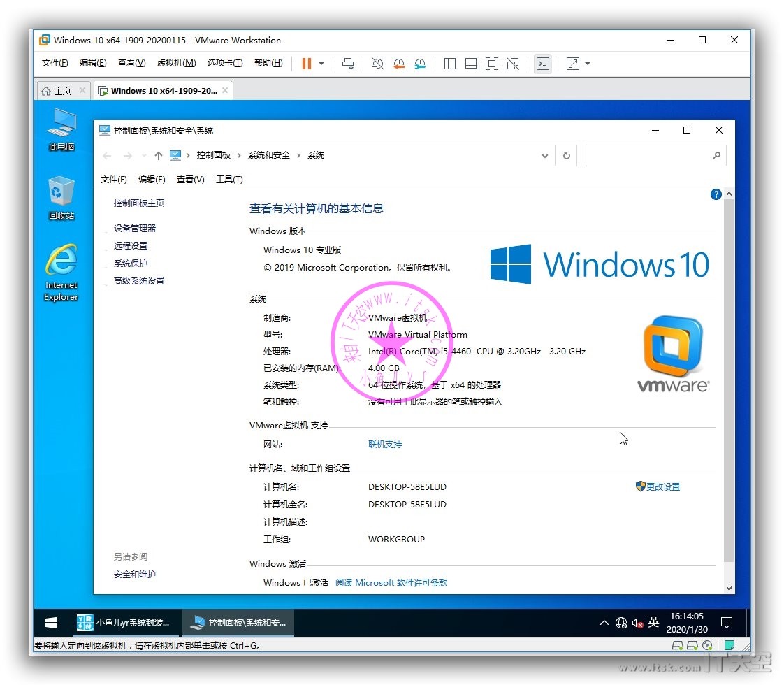Open the dropdown arrow beside the pause button
This screenshot has width=784, height=685.
click(x=321, y=64)
